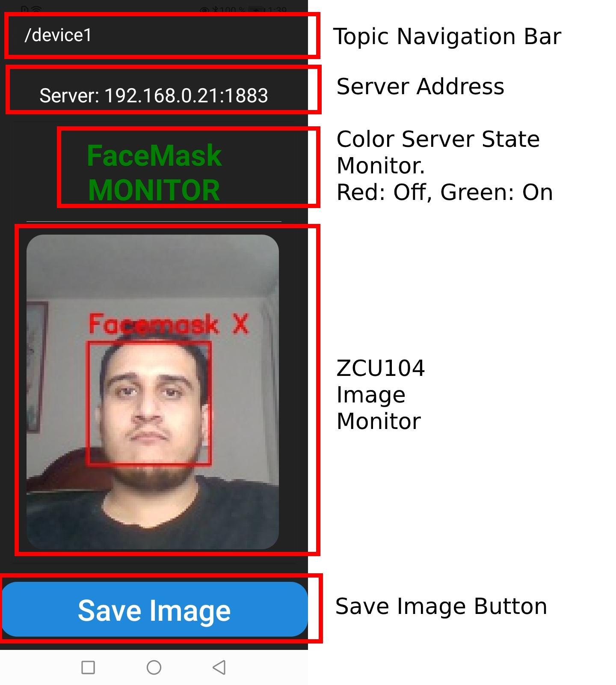Tap the Bluetooth status bar icon
Viewport: 616px width, 685px height.
click(215, 9)
